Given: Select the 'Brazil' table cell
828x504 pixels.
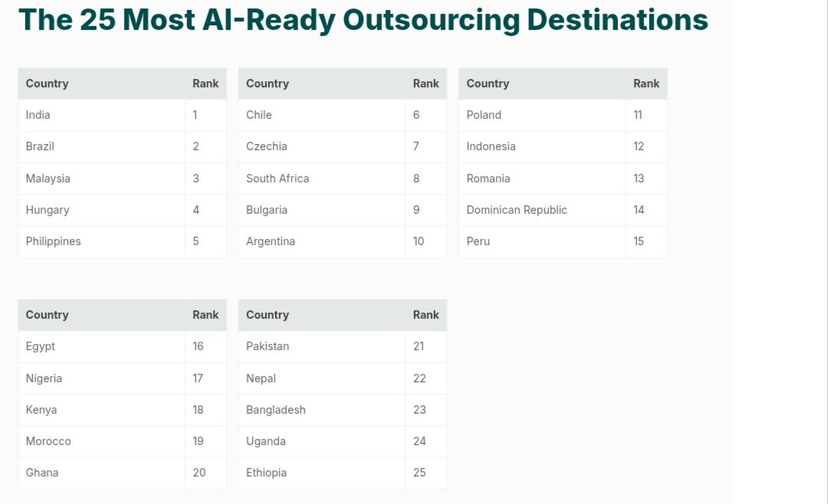Looking at the screenshot, I should pyautogui.click(x=101, y=147).
